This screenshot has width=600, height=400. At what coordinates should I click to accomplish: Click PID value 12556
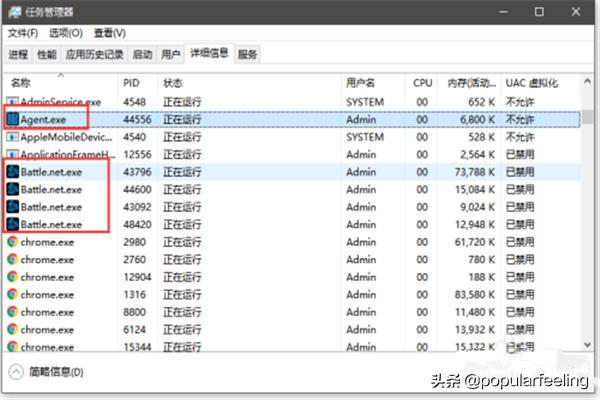pyautogui.click(x=137, y=154)
